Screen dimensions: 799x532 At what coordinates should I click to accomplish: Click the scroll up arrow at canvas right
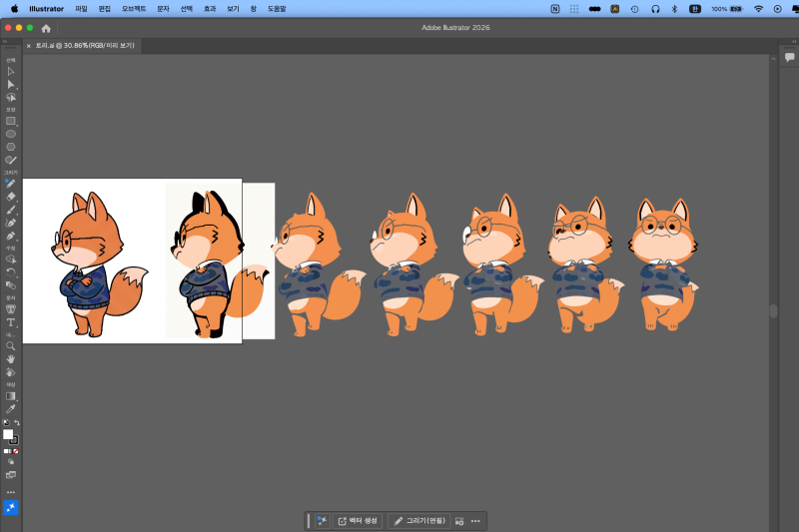tap(773, 59)
